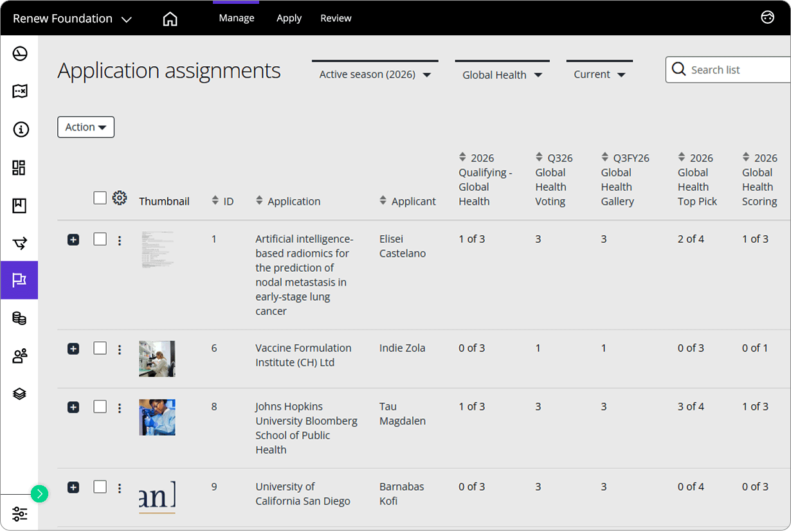Screen dimensions: 791x532
Task: Open the information circle sidebar icon
Action: (x=20, y=130)
